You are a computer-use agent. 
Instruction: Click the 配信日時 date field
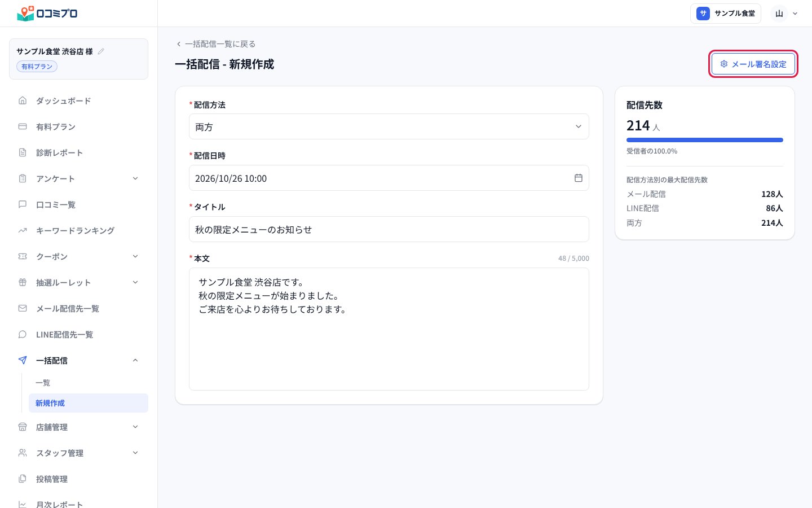(389, 178)
